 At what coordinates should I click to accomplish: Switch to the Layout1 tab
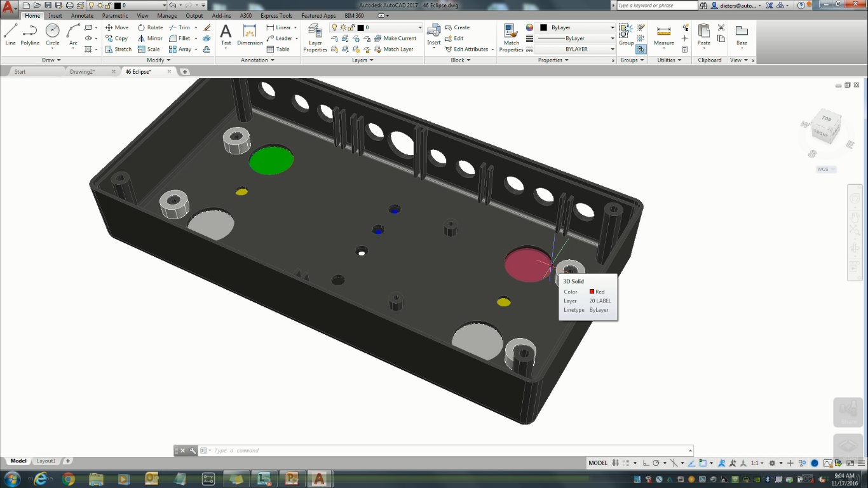click(46, 461)
